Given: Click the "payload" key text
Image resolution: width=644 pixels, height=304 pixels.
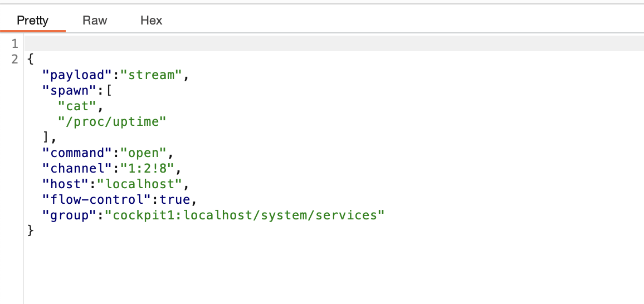Looking at the screenshot, I should click(x=77, y=75).
